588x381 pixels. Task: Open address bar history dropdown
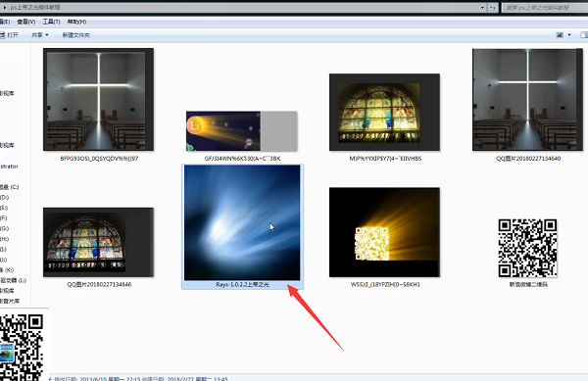[482, 8]
